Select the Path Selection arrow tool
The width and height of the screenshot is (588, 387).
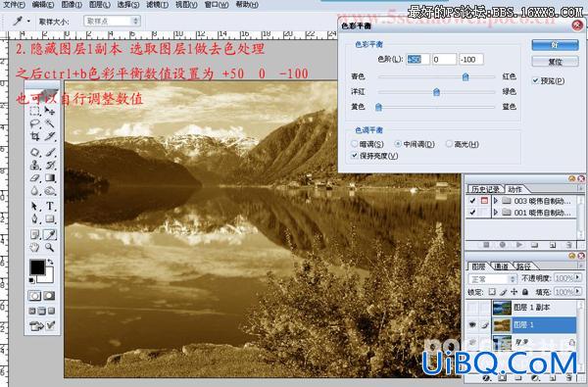click(35, 207)
